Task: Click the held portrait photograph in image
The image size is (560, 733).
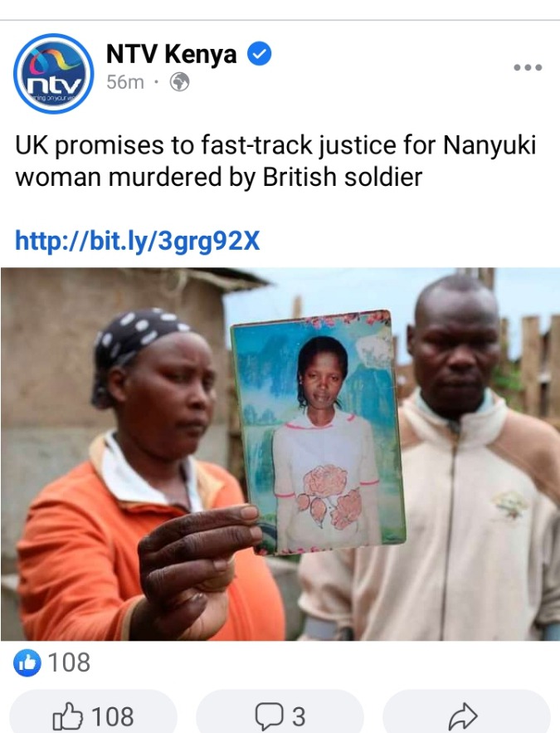Action: click(x=318, y=432)
